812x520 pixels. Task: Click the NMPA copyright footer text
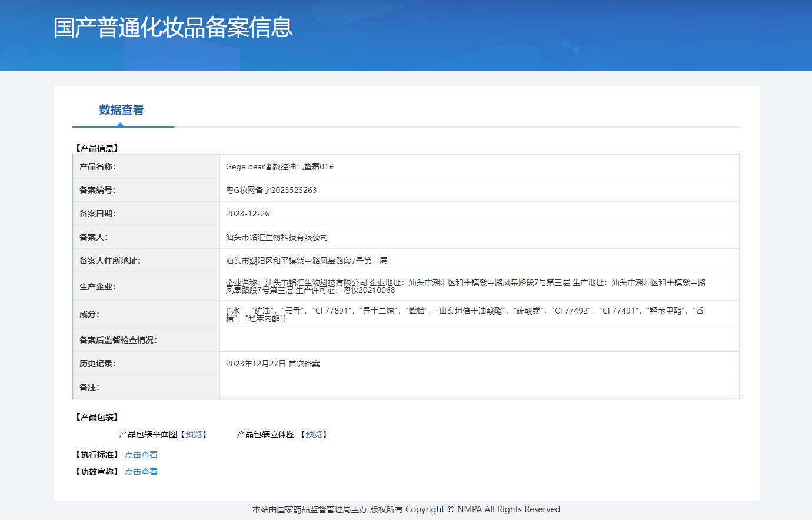[x=406, y=509]
